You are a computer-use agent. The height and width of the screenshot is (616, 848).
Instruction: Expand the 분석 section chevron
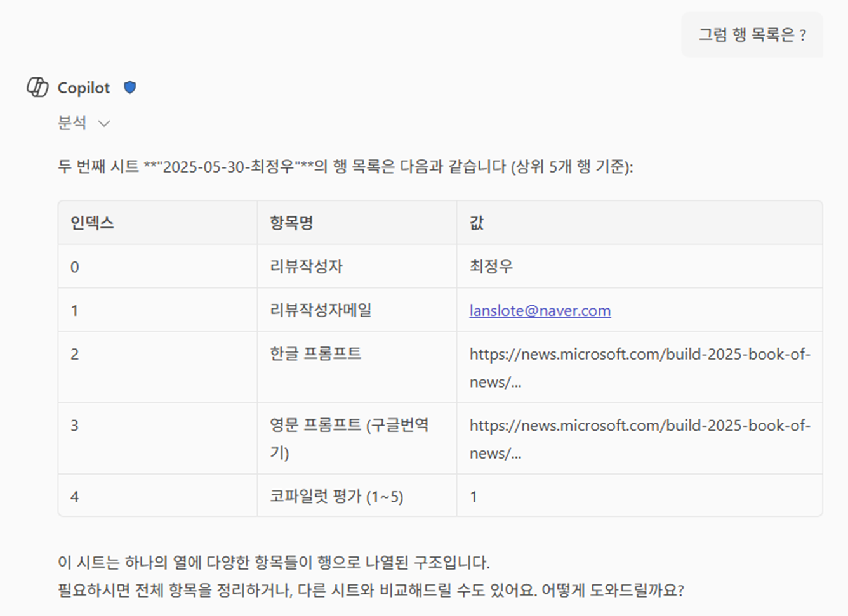(x=104, y=123)
